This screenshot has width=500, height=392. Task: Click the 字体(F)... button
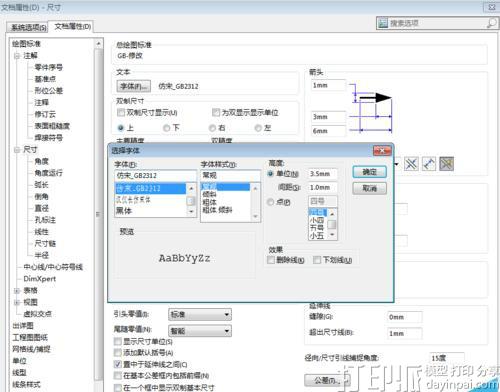pos(133,86)
